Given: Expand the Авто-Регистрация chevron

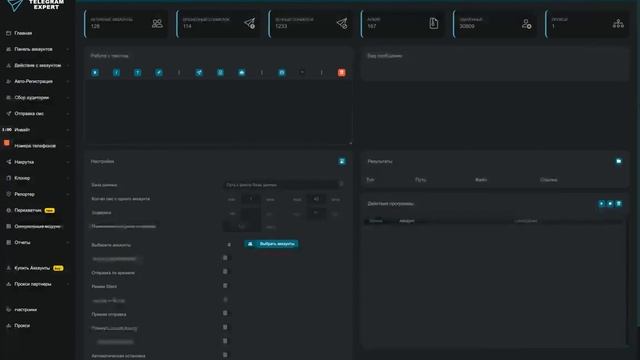Looking at the screenshot, I should (x=68, y=82).
